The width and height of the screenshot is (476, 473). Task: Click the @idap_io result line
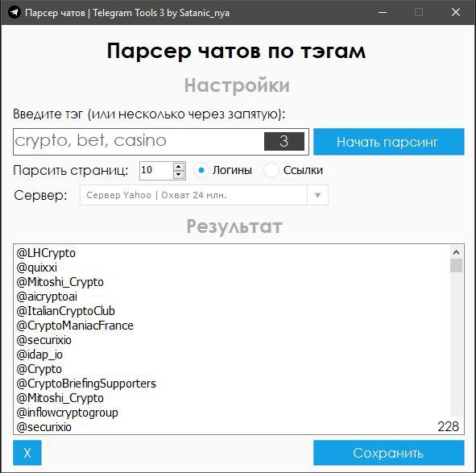pyautogui.click(x=39, y=355)
